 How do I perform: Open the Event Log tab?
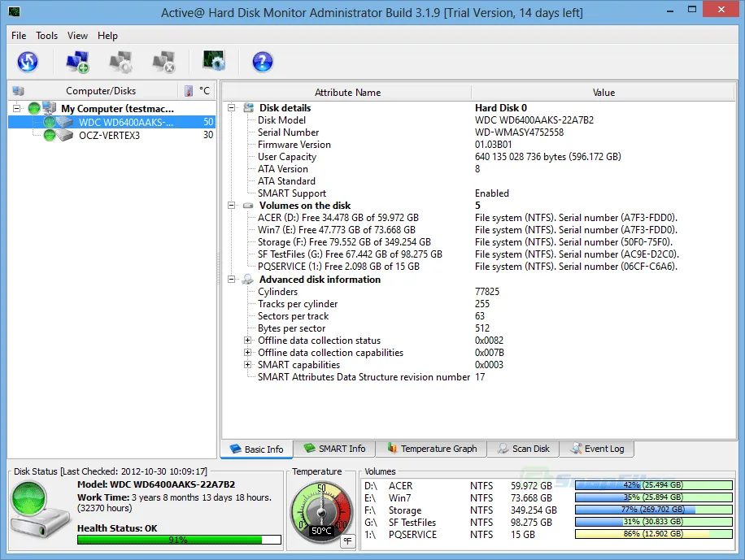[x=597, y=449]
